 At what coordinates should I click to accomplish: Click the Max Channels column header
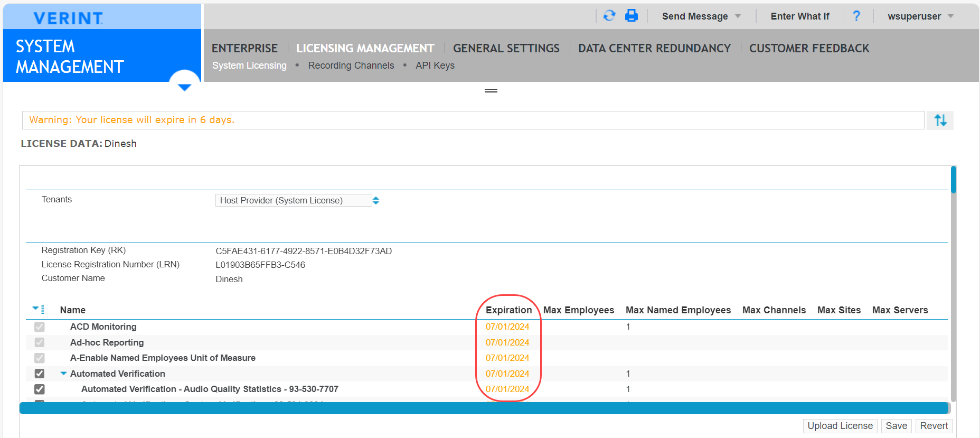coord(774,310)
